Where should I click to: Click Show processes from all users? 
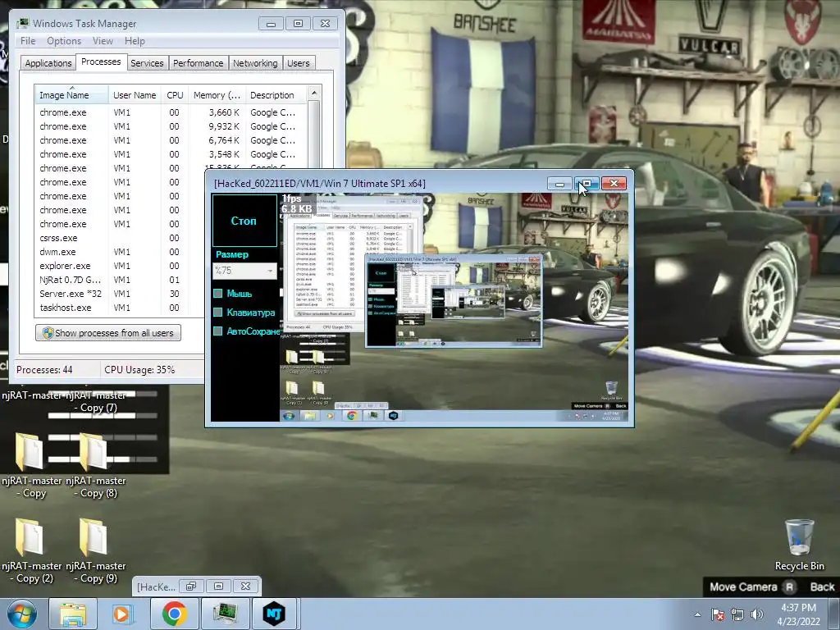coord(108,333)
